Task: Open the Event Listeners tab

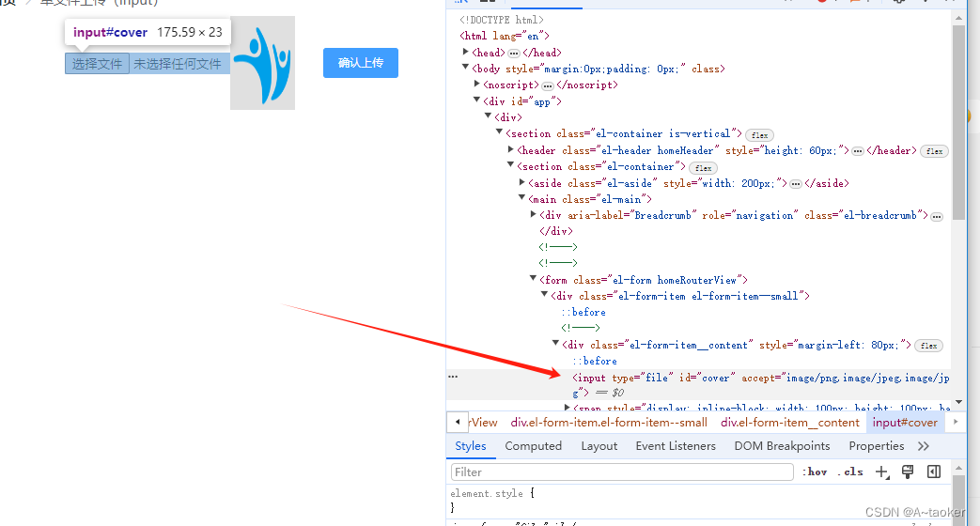Action: (x=676, y=446)
